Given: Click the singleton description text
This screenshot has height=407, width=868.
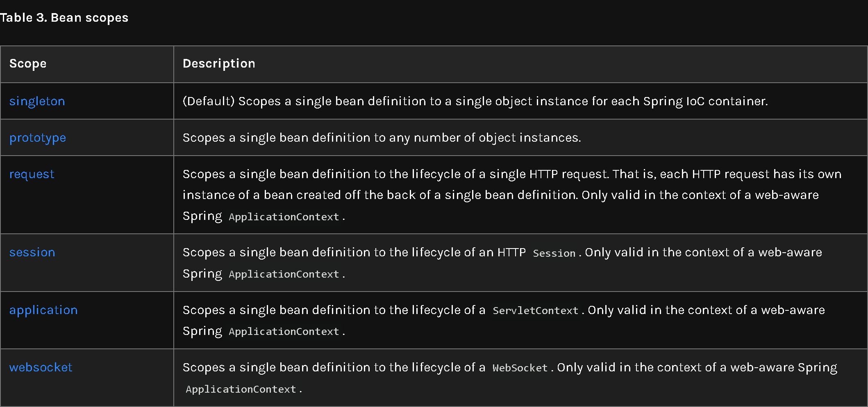Looking at the screenshot, I should pos(475,101).
